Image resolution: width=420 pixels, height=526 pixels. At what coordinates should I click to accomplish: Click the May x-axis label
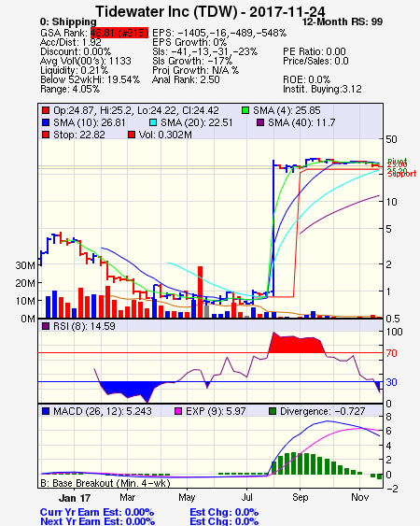point(187,497)
